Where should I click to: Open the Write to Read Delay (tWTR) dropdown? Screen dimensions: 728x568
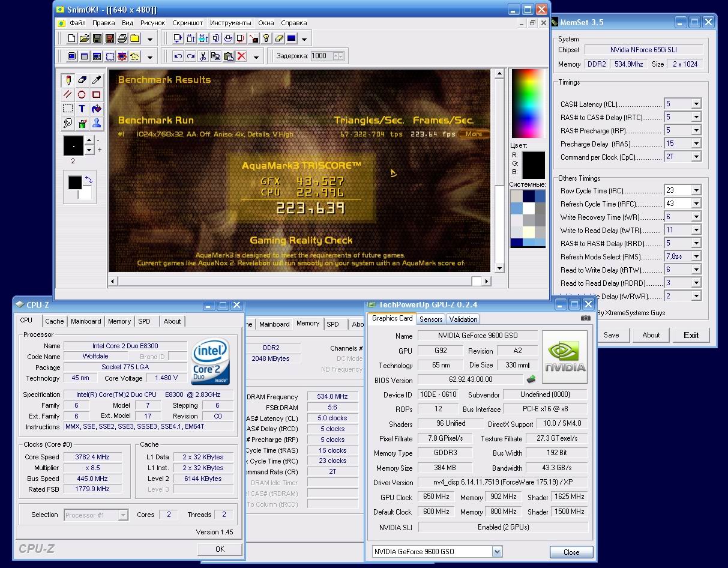coord(696,230)
